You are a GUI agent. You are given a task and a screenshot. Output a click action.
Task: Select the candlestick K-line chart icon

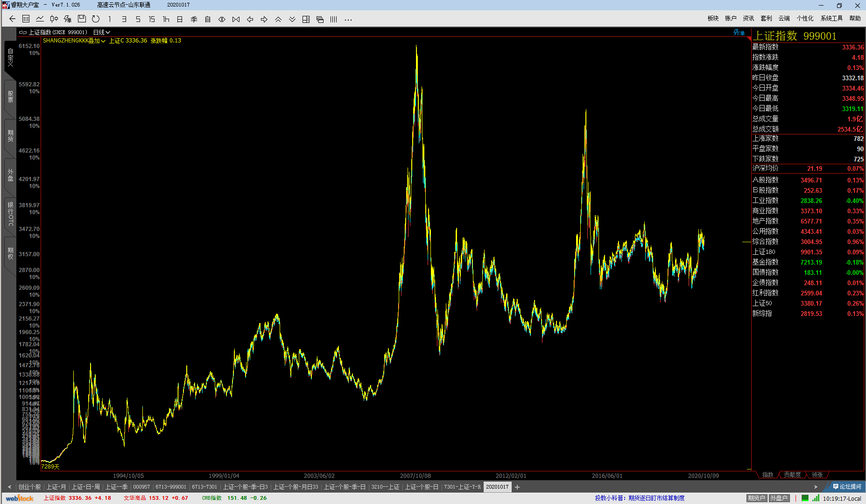(54, 19)
